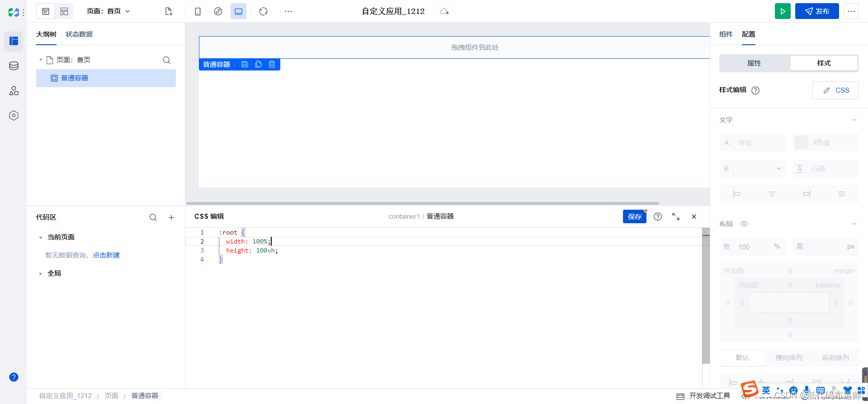Click the new page file icon
This screenshot has width=868, height=404.
coord(169,11)
